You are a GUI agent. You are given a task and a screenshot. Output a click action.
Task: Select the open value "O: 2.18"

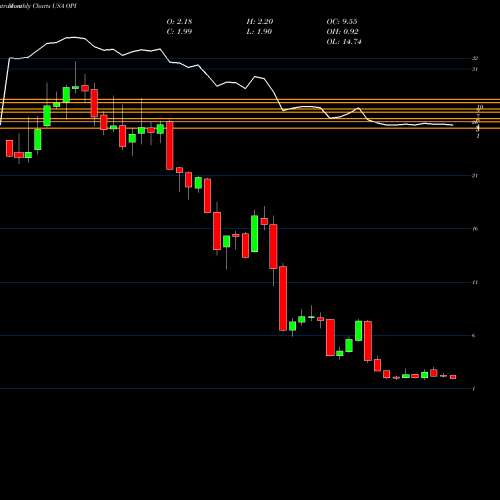pos(179,22)
